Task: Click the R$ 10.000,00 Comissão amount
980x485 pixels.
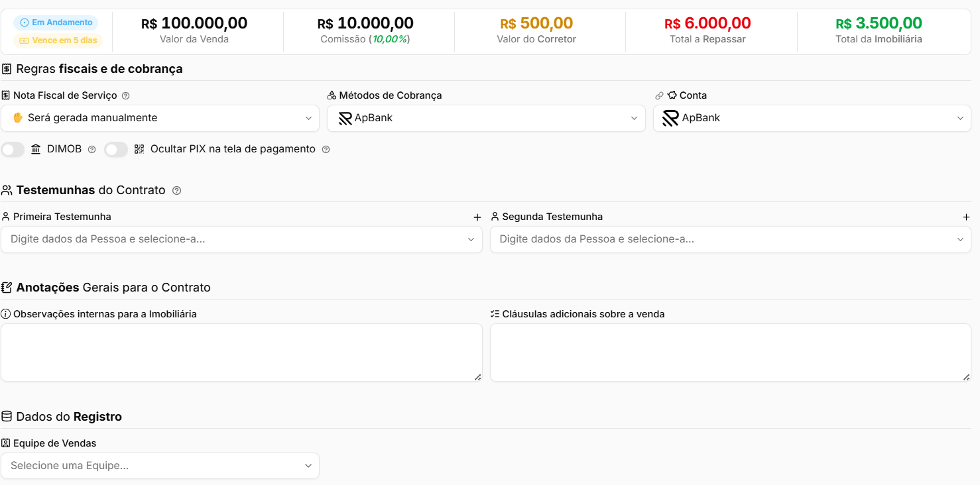Action: (x=365, y=23)
